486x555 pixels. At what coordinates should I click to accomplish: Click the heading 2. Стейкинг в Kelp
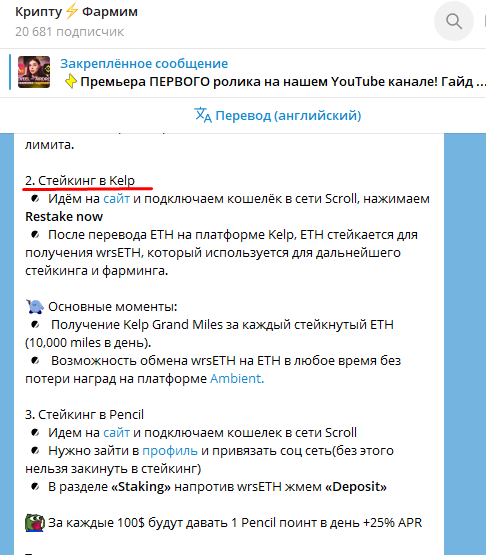pyautogui.click(x=80, y=181)
